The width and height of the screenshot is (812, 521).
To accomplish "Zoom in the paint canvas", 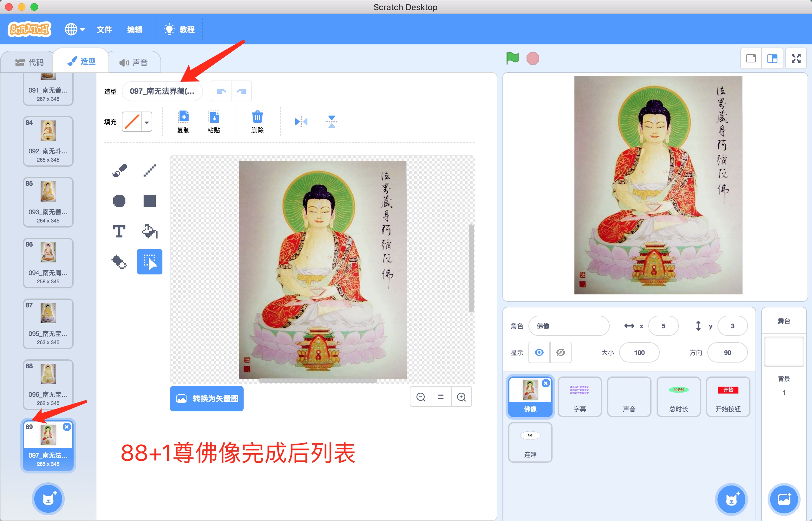I will tap(461, 397).
